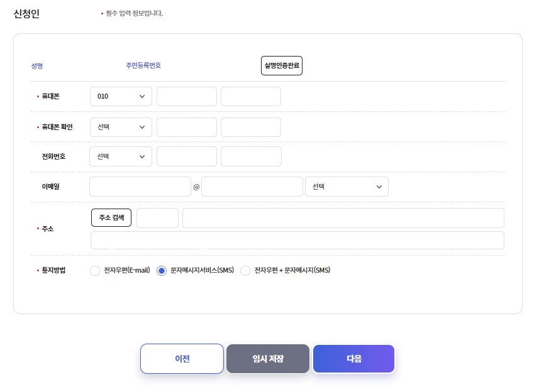This screenshot has width=544, height=392.
Task: Open the 010 mobile prefix dropdown
Action: [x=121, y=96]
